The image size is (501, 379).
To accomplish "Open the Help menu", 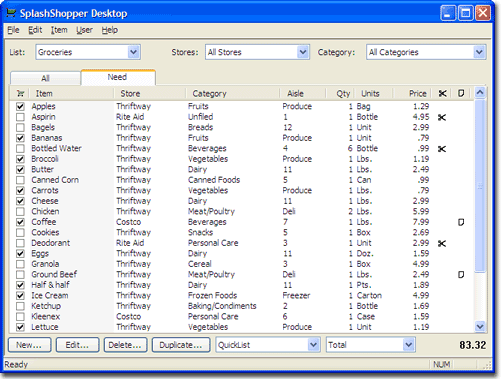I will pos(110,30).
